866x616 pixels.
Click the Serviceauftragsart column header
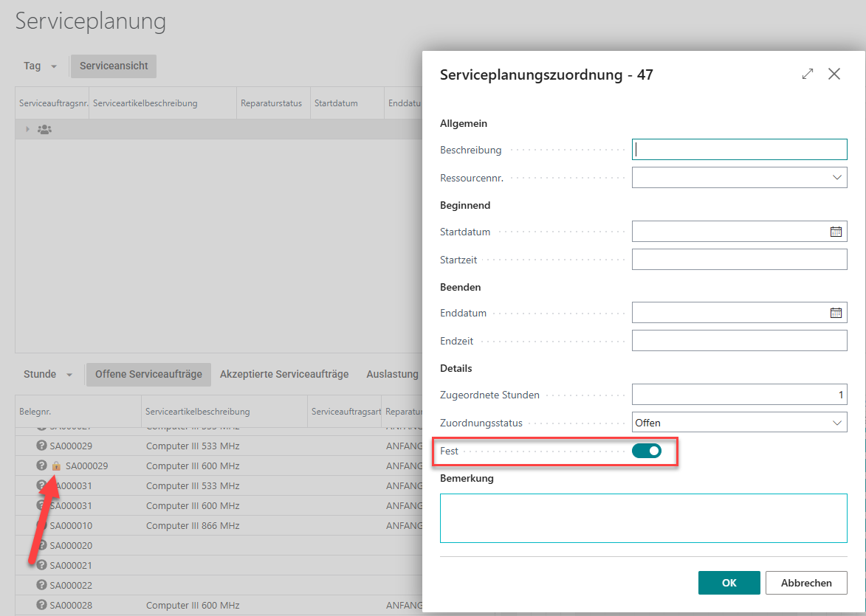pyautogui.click(x=346, y=412)
